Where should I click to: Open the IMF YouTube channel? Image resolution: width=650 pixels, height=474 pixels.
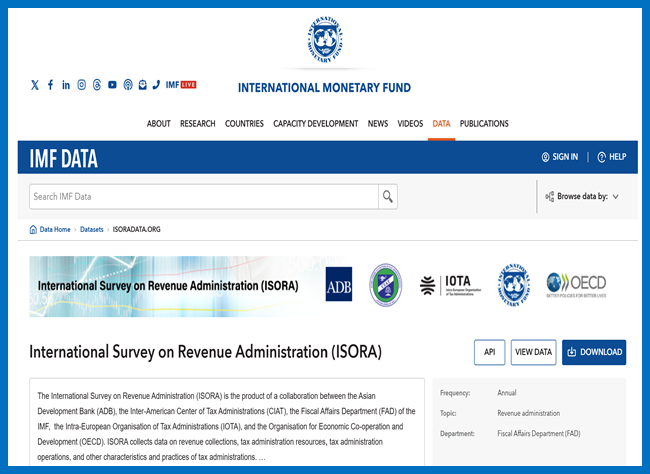tap(112, 85)
